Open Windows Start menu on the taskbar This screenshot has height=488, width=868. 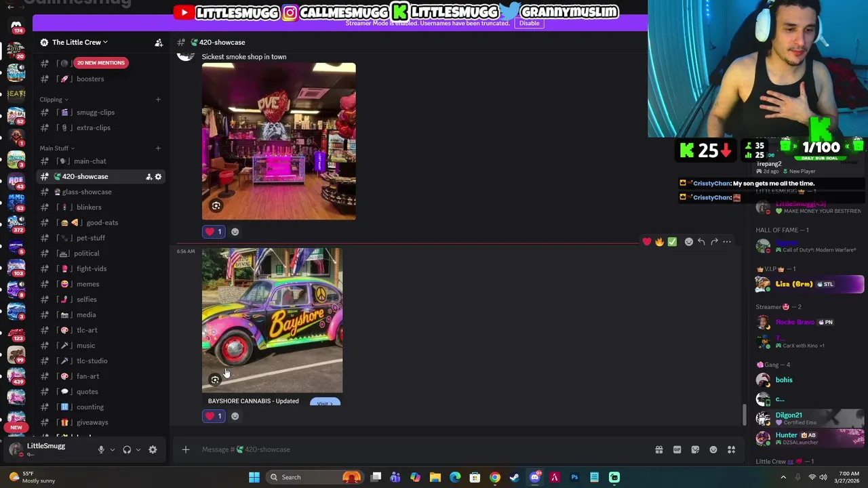254,477
